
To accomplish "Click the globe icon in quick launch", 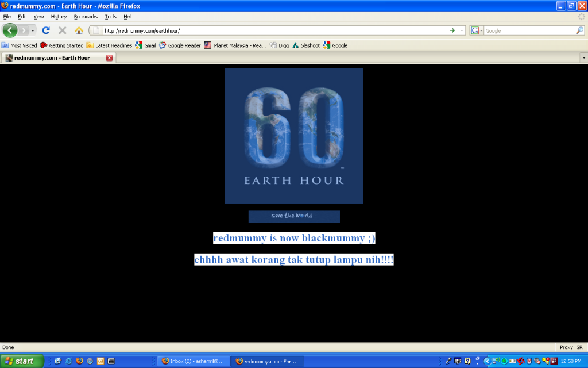I will coord(90,361).
